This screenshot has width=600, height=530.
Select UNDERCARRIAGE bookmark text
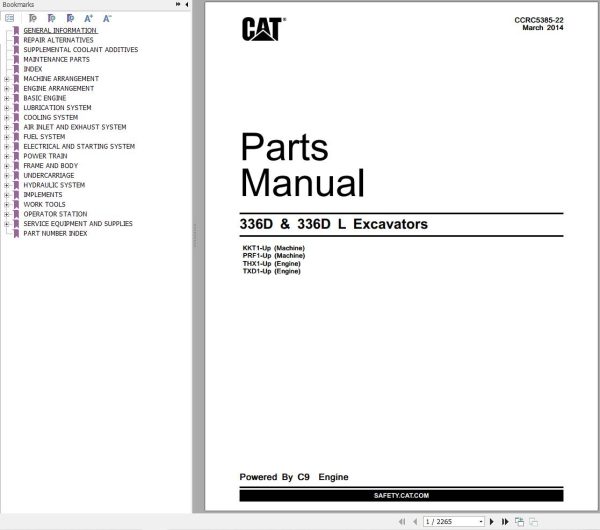coord(49,175)
